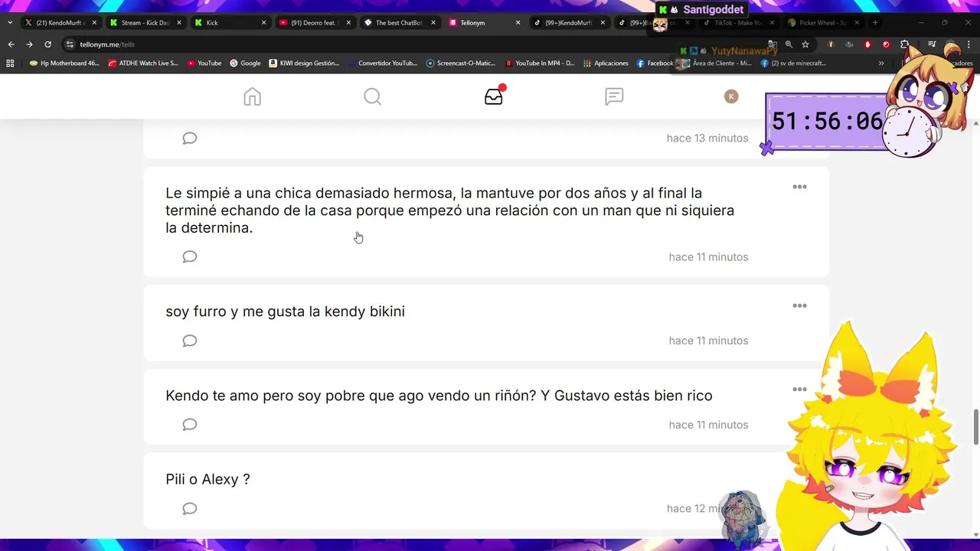Viewport: 980px width, 551px height.
Task: Open 'YouTube In MP4 - D...' bookmark
Action: 541,64
